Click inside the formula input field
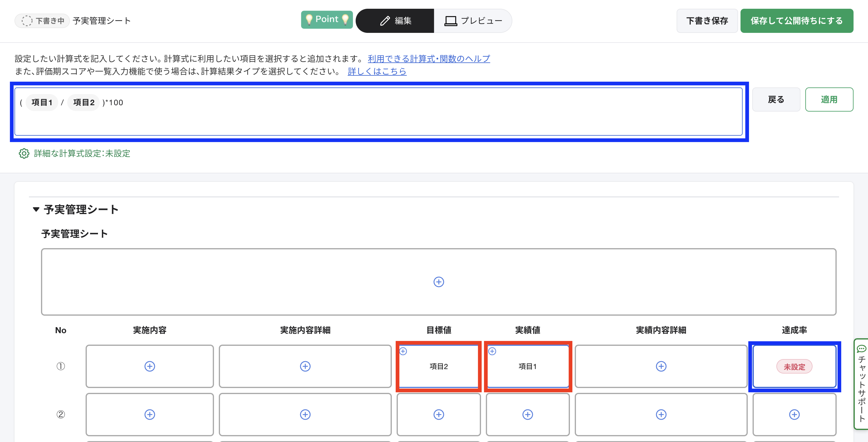 click(379, 112)
